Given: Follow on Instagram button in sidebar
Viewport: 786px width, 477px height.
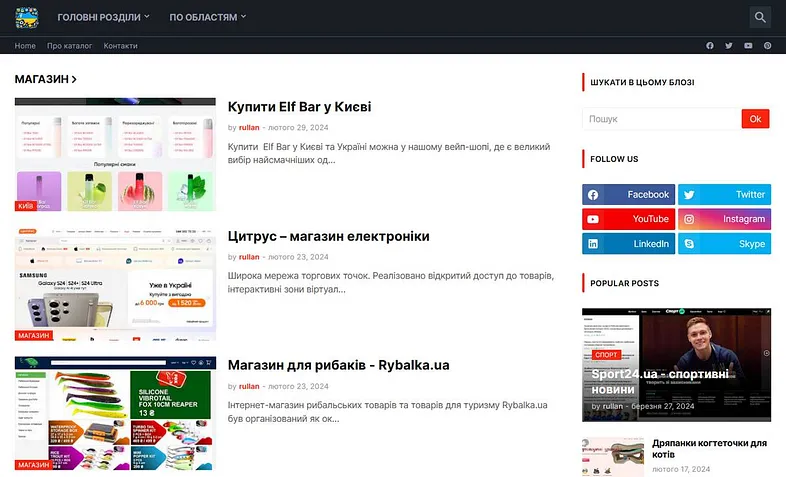Looking at the screenshot, I should coord(724,219).
